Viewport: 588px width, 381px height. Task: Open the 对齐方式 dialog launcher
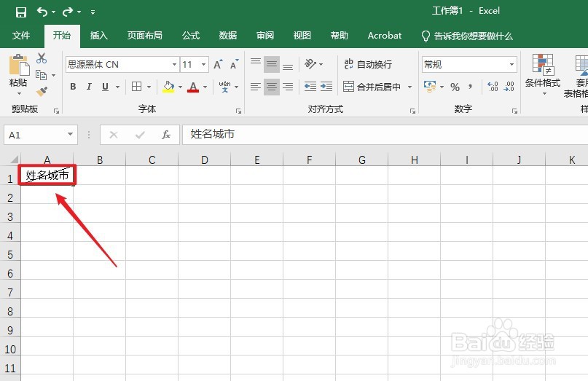pos(412,111)
